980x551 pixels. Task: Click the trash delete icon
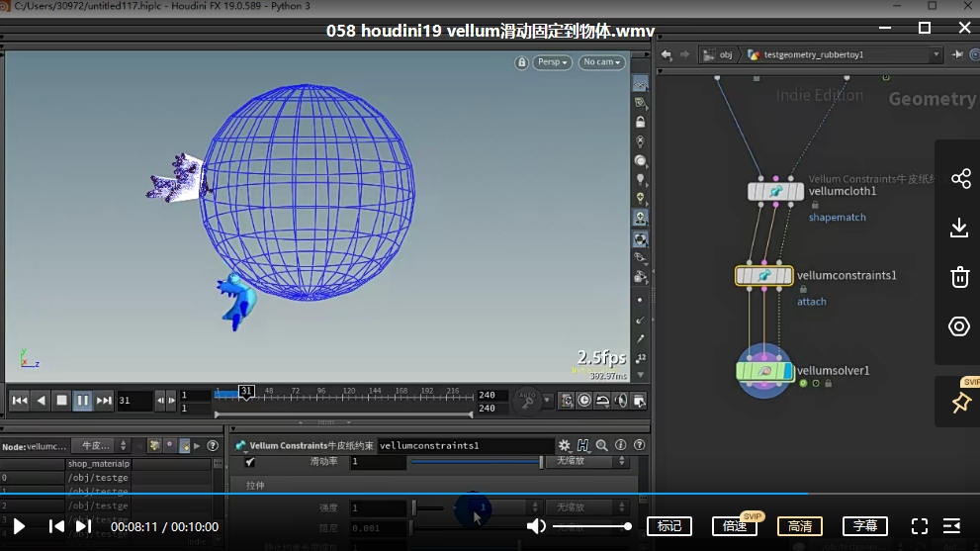click(959, 277)
